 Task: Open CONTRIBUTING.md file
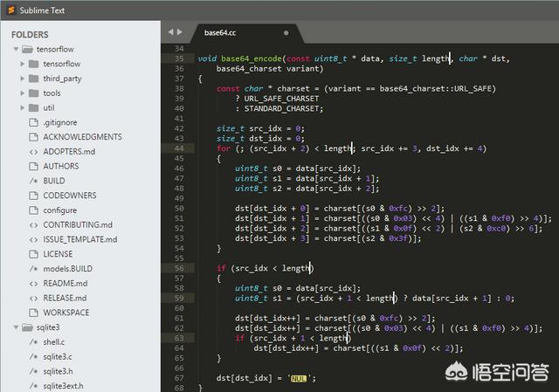click(x=78, y=225)
